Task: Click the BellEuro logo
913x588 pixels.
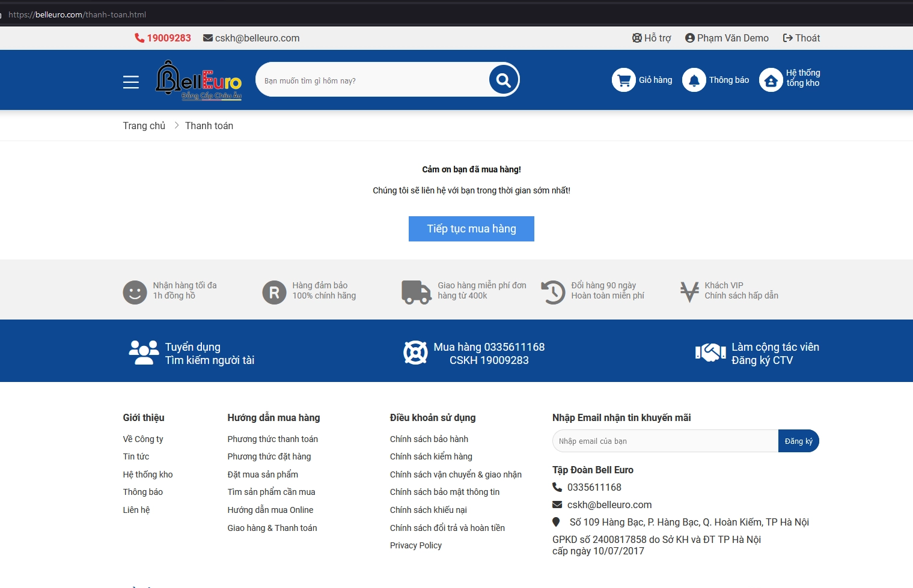Action: (x=198, y=80)
